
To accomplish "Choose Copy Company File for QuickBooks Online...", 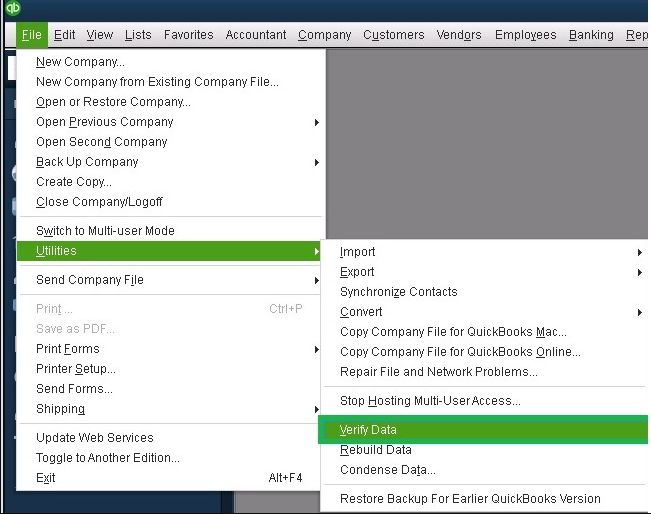I will click(485, 352).
